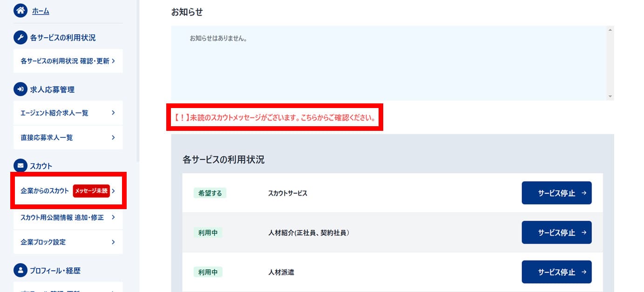Click the job application management arrow icon

(x=20, y=89)
